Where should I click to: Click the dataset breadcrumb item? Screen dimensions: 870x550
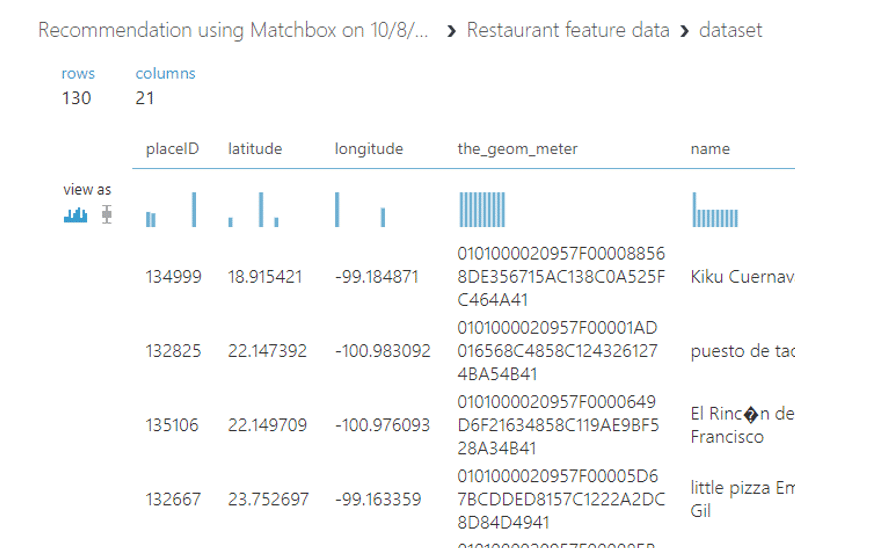(x=730, y=30)
